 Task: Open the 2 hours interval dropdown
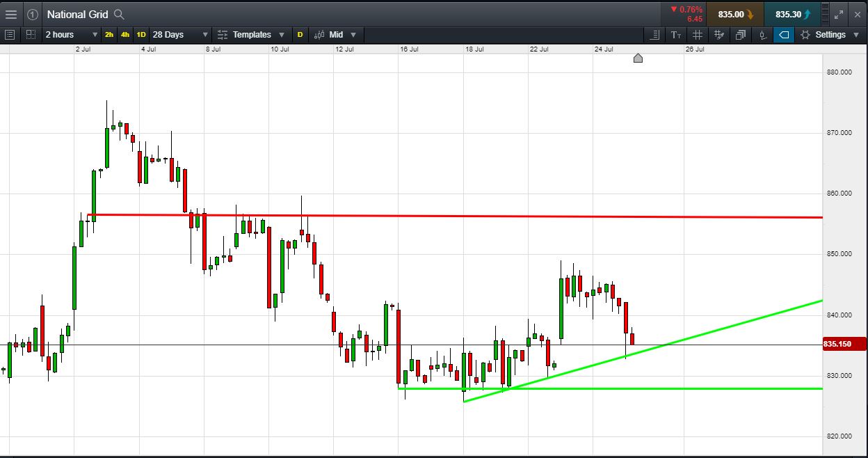pyautogui.click(x=71, y=34)
